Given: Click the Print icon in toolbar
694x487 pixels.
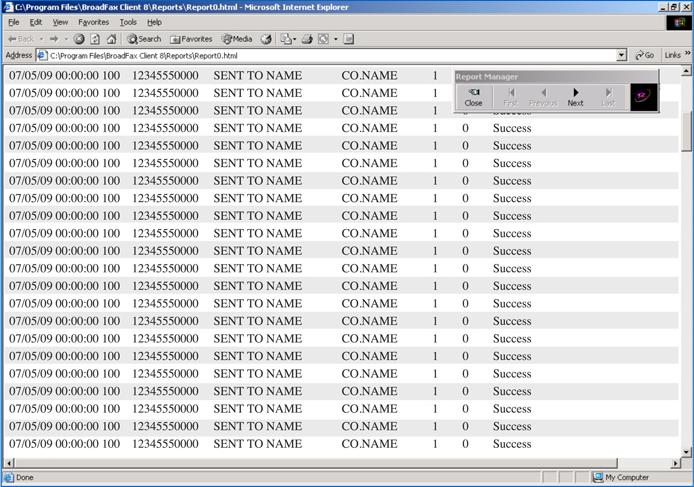Looking at the screenshot, I should pyautogui.click(x=307, y=39).
